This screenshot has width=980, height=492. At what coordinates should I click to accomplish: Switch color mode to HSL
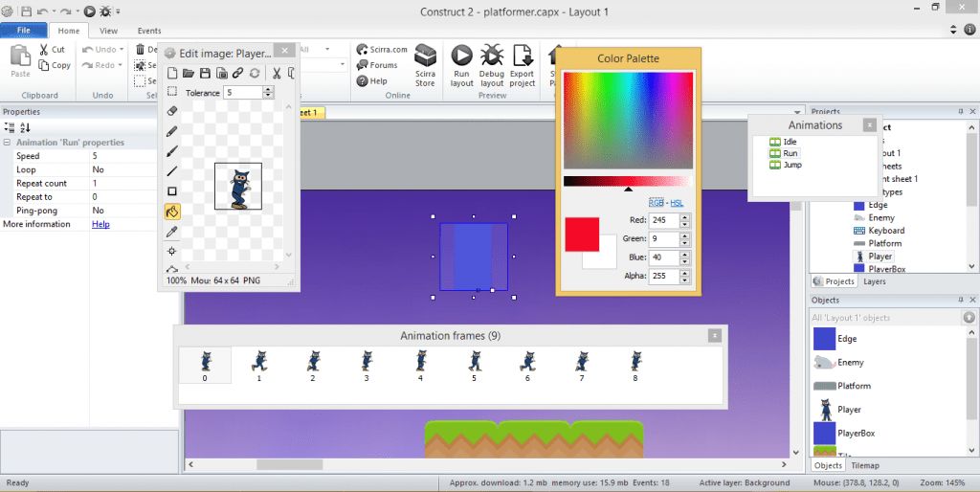tap(677, 203)
